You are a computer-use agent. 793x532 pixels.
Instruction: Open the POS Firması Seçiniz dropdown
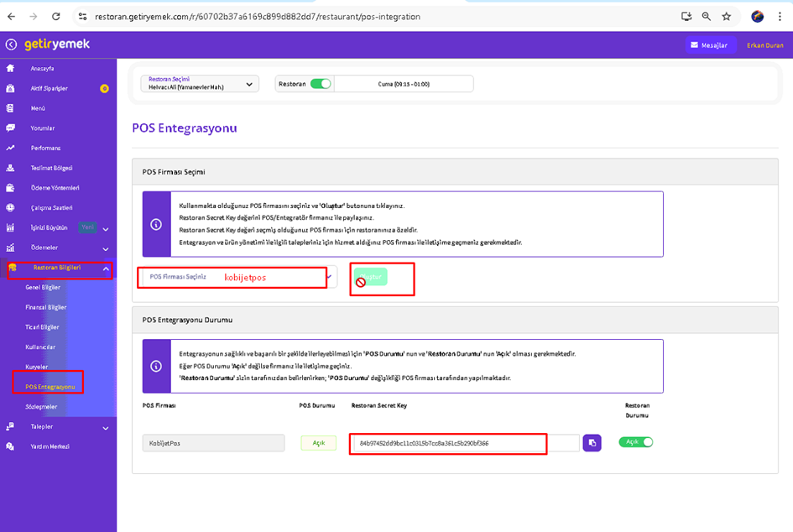[237, 277]
